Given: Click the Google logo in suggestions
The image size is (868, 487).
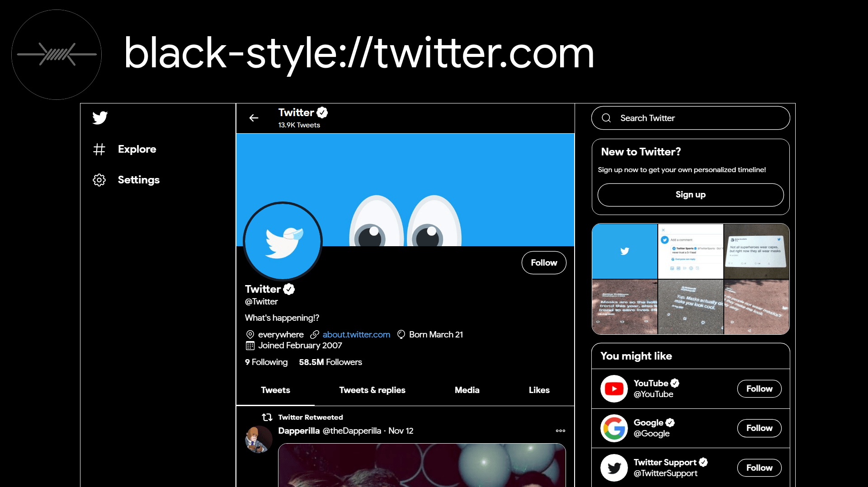Looking at the screenshot, I should click(613, 428).
